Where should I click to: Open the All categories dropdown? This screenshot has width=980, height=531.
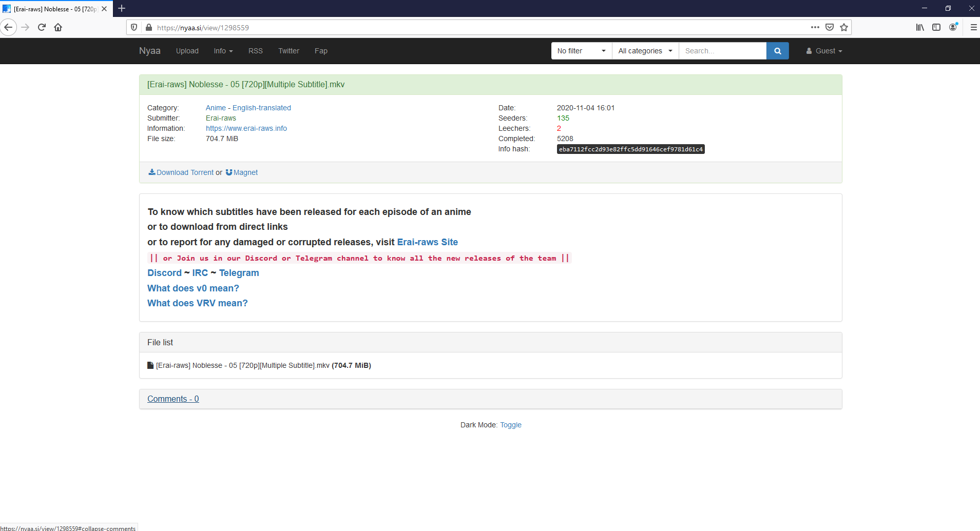tap(644, 51)
